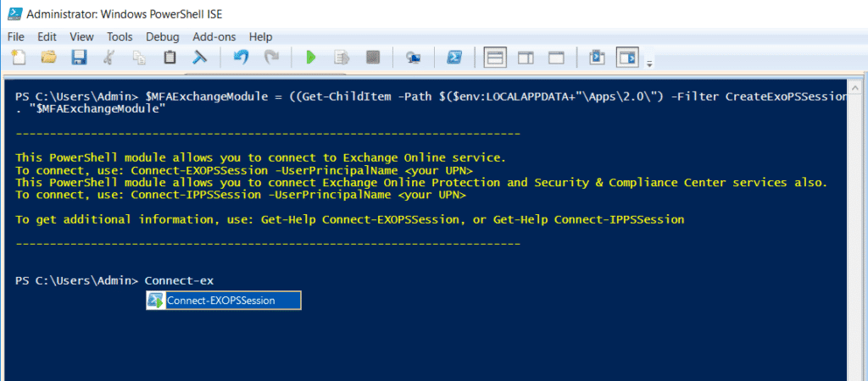
Task: Click the New script icon
Action: 19,57
